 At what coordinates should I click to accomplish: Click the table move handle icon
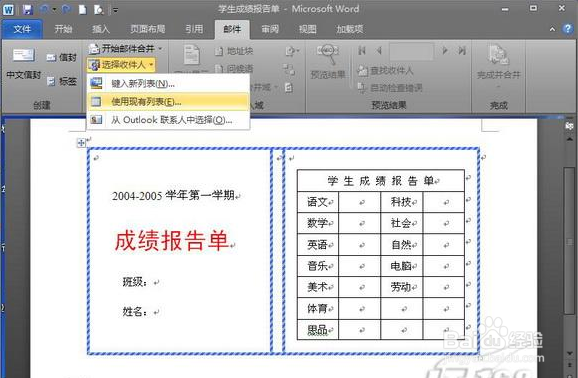click(x=81, y=143)
